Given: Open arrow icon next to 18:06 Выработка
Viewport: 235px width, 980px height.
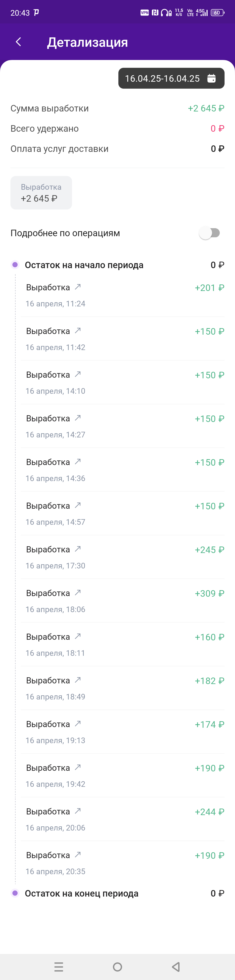Looking at the screenshot, I should pos(78,593).
